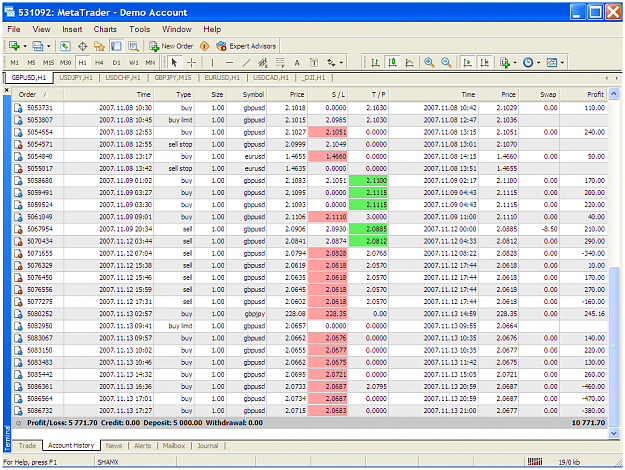Screen dimensions: 625x470
Task: Switch to the EURUSD,H1 chart tab
Action: (222, 78)
